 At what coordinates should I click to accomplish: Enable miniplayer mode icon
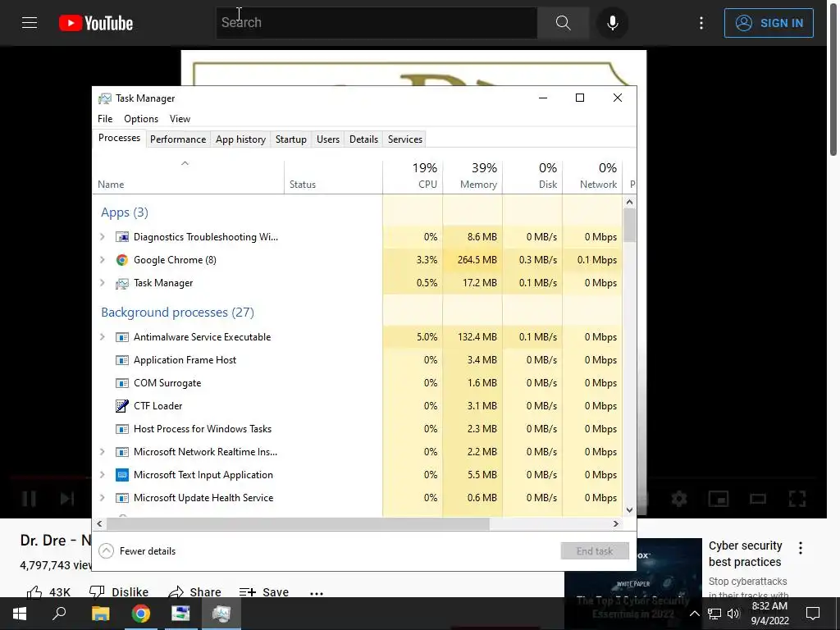tap(719, 499)
